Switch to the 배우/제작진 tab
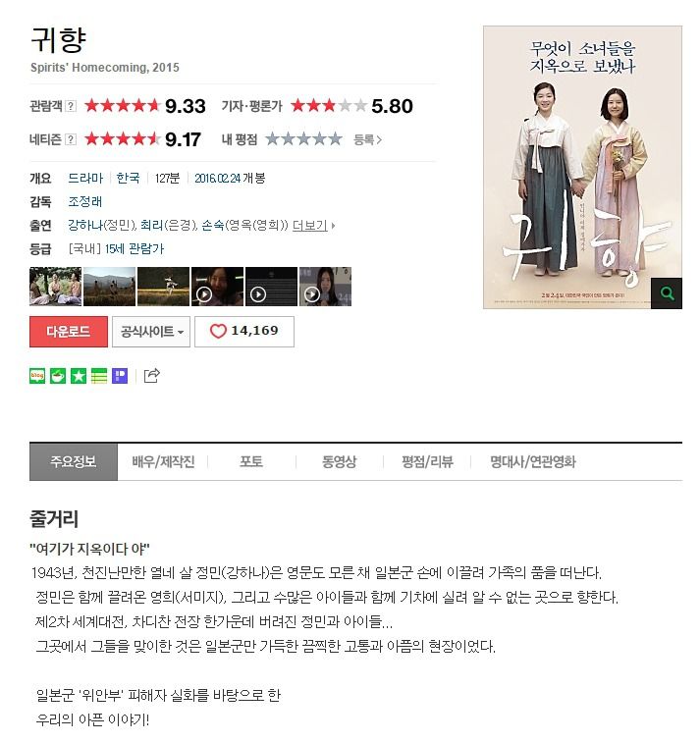 click(163, 461)
